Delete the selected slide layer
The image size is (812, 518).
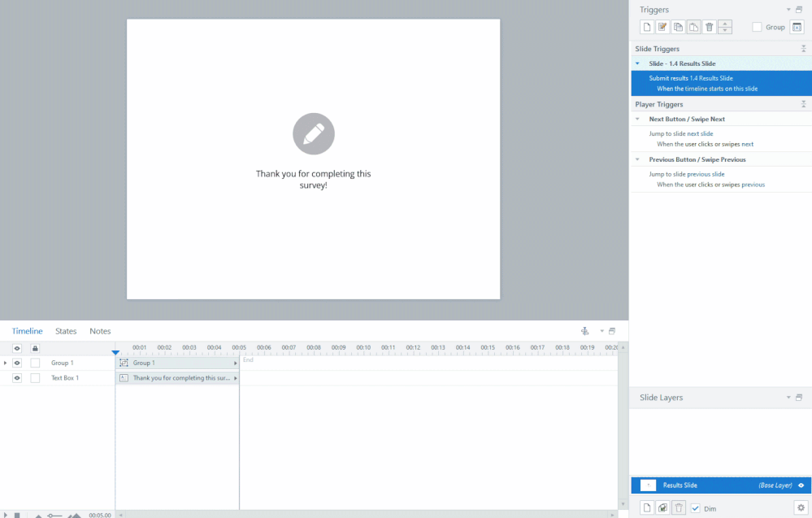tap(679, 508)
